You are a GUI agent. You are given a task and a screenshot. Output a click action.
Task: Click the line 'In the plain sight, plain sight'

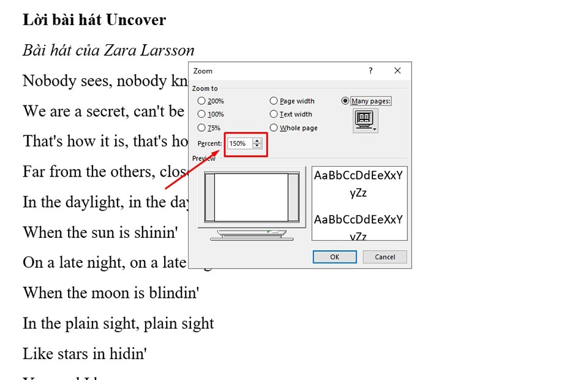pyautogui.click(x=118, y=323)
